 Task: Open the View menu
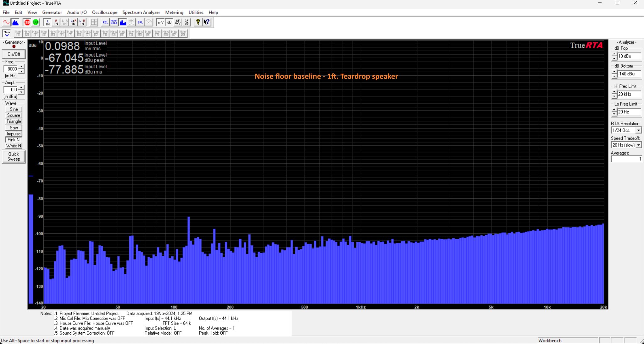(x=32, y=12)
